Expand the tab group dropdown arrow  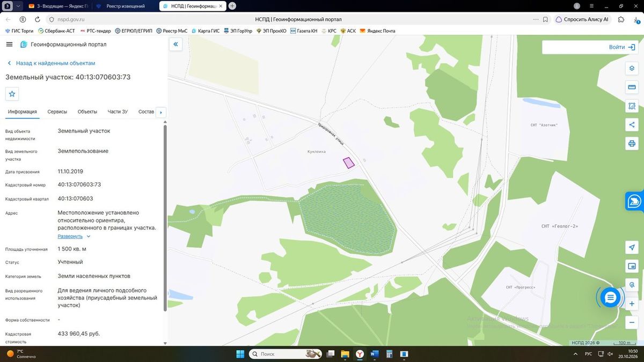click(x=18, y=6)
